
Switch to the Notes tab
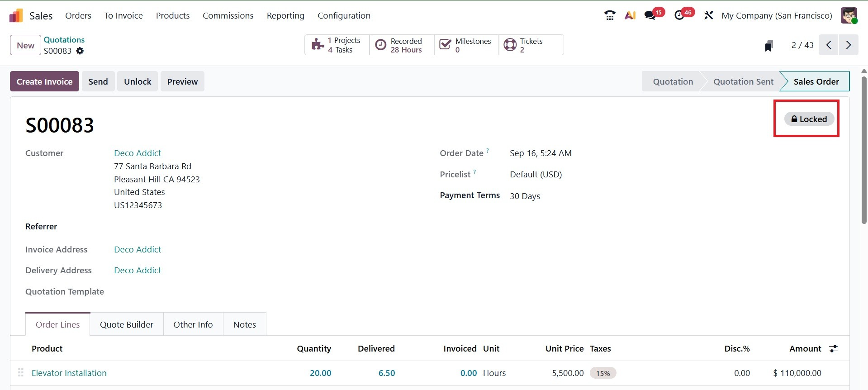coord(245,324)
